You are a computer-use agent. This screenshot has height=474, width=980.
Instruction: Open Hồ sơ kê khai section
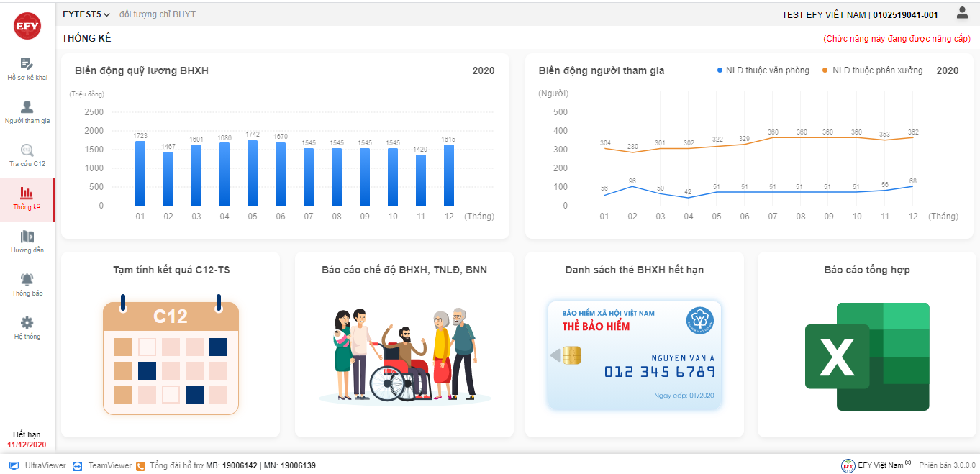(27, 68)
